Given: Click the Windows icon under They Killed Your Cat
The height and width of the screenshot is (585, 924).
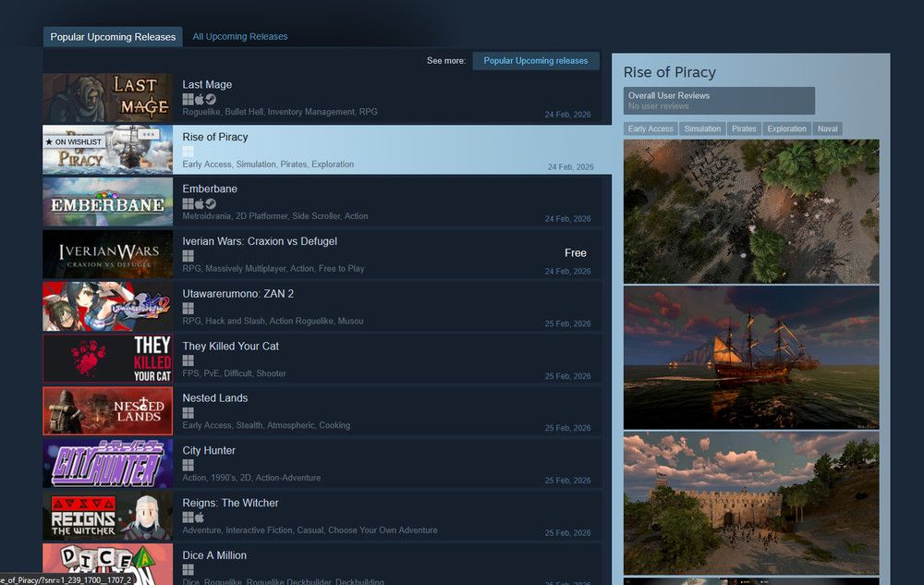Looking at the screenshot, I should pyautogui.click(x=188, y=360).
